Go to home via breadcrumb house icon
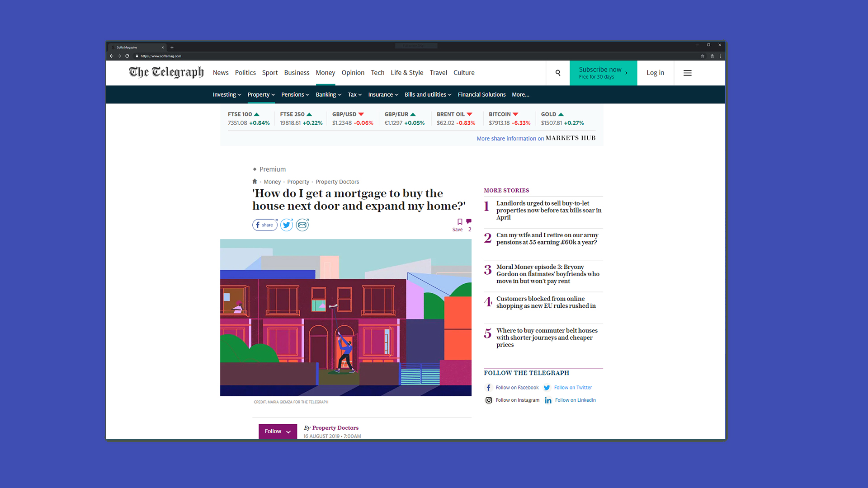Image resolution: width=868 pixels, height=488 pixels. [255, 181]
